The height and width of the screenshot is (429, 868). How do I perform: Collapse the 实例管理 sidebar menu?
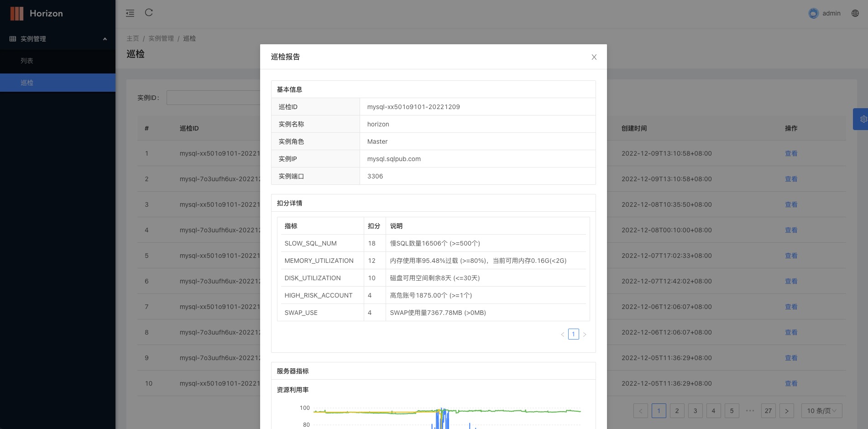(58, 39)
